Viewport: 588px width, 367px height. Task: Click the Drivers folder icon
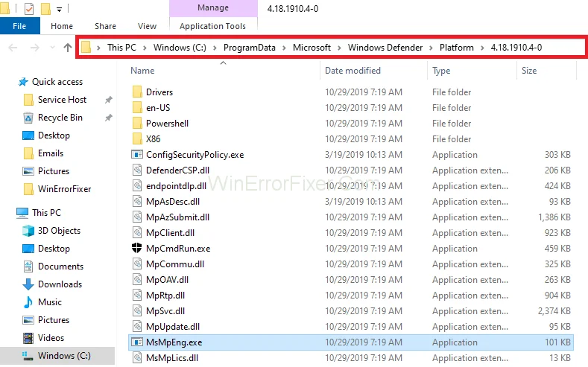(x=137, y=92)
